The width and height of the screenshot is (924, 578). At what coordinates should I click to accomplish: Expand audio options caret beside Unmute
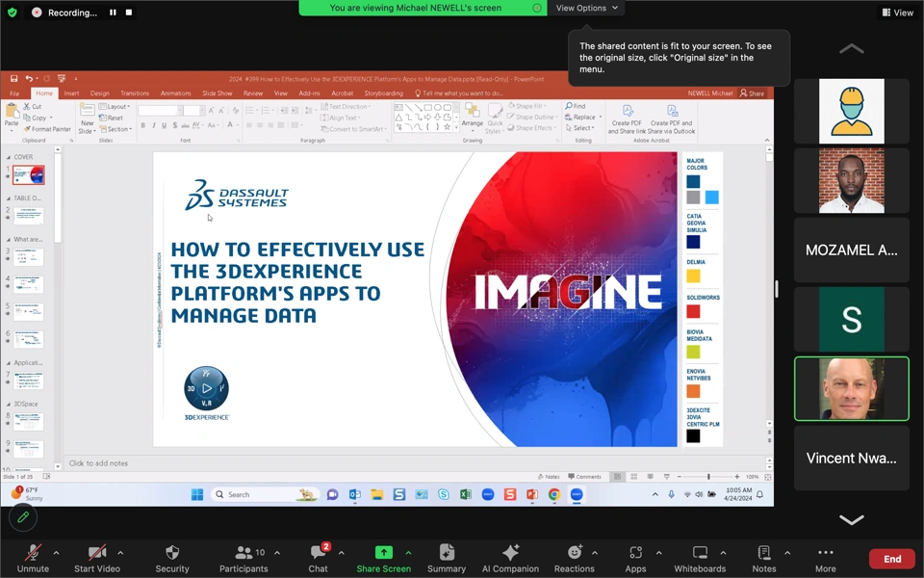click(x=56, y=553)
